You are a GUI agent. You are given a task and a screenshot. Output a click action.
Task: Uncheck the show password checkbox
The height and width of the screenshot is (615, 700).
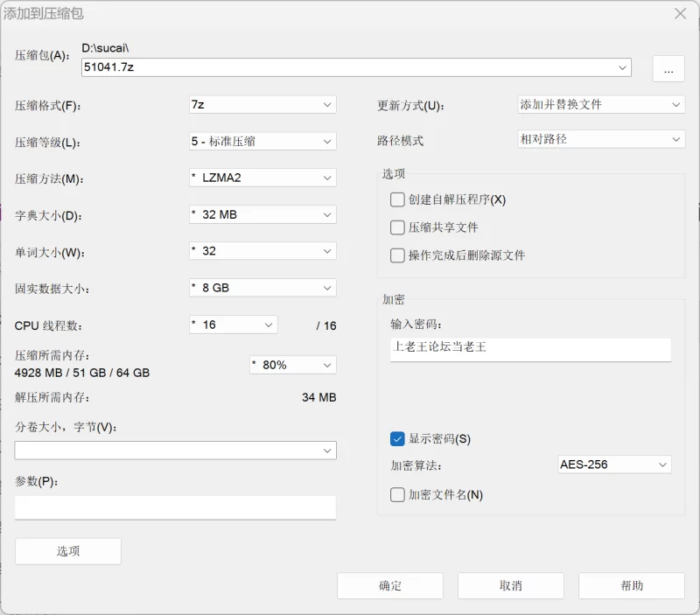coord(398,439)
